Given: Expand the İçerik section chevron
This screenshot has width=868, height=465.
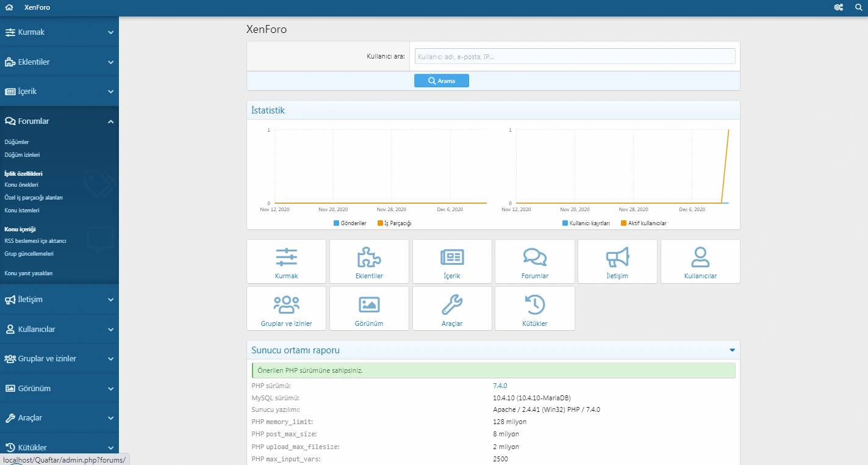Looking at the screenshot, I should click(110, 92).
